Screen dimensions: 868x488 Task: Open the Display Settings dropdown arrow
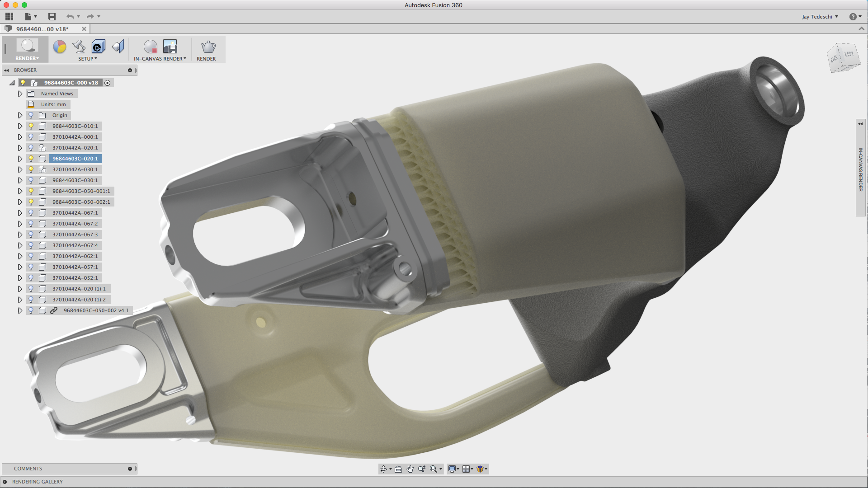tap(458, 469)
